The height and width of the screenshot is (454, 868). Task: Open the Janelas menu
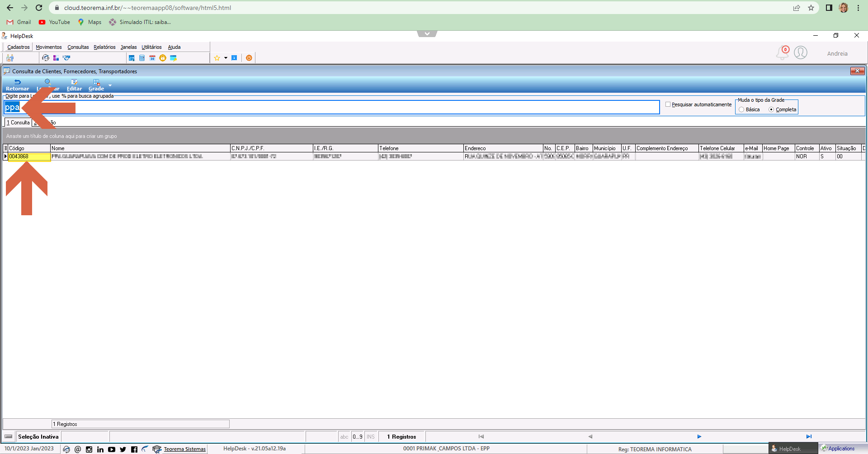coord(128,47)
